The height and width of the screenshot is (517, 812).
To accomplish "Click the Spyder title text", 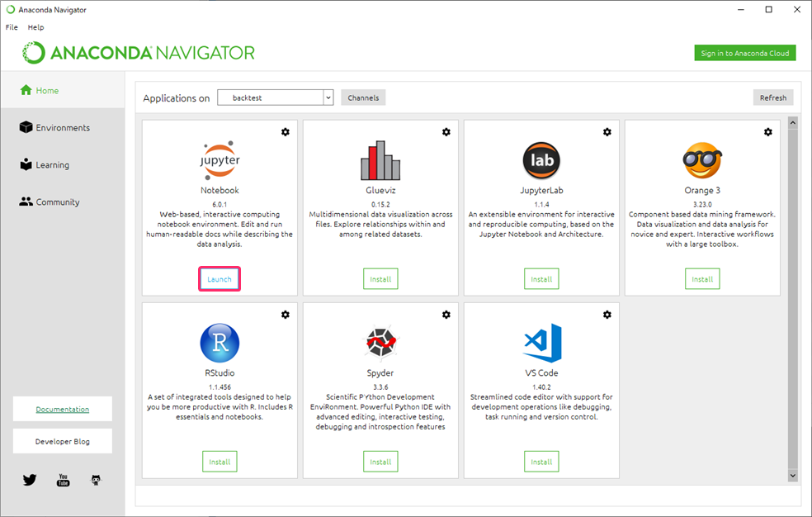I will point(380,373).
